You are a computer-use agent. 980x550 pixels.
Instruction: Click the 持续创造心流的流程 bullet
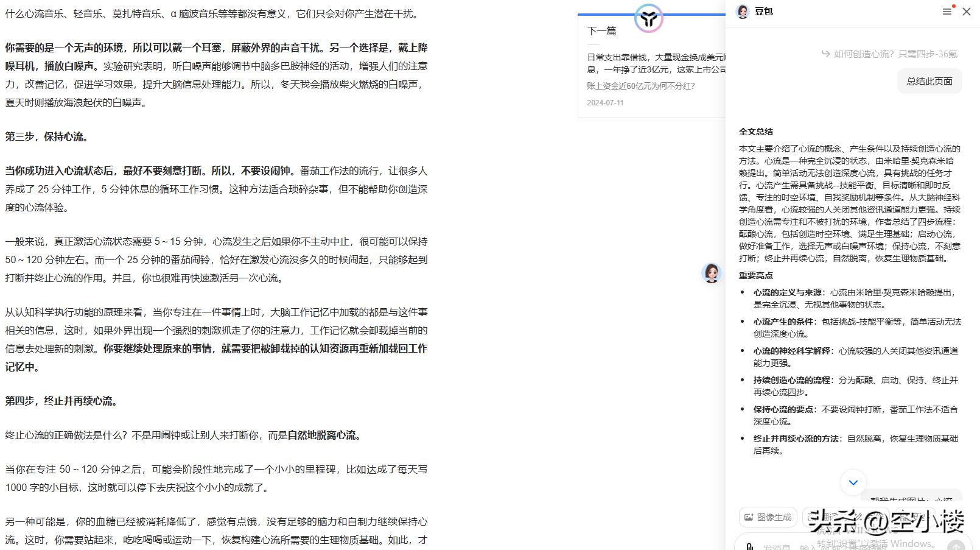[857, 386]
